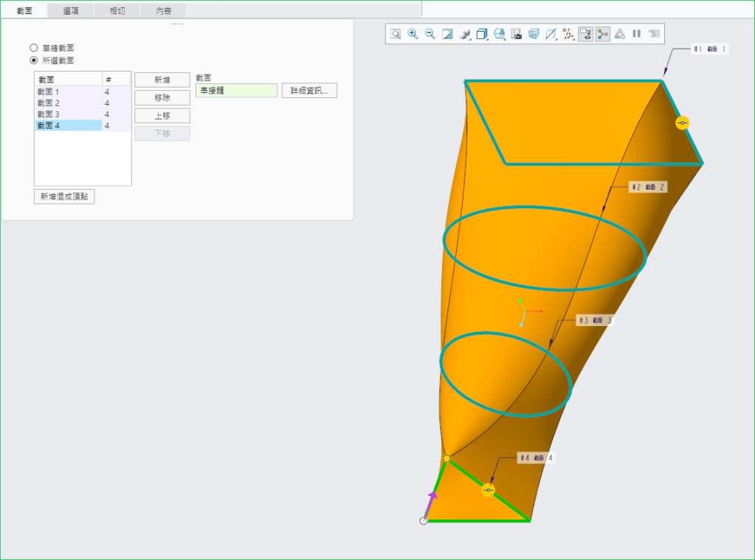Image resolution: width=755 pixels, height=560 pixels.
Task: Expand the Datum Display Filters dropdown
Action: [x=568, y=34]
